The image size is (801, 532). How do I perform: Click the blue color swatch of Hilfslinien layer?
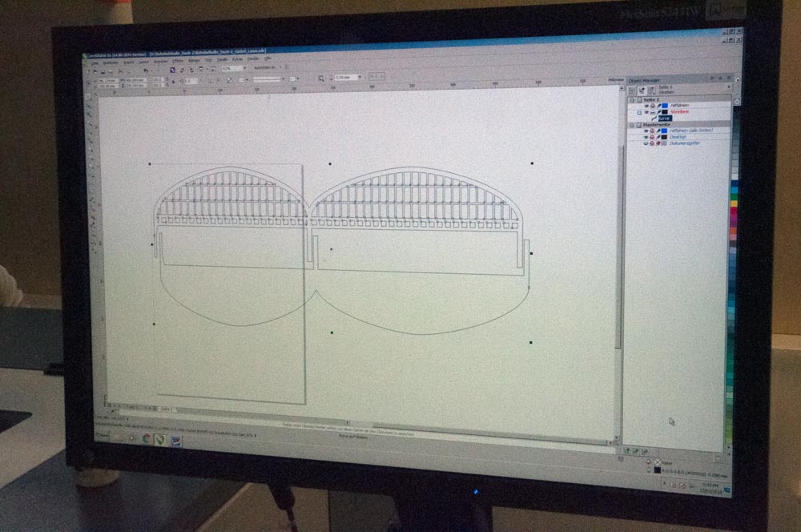[x=664, y=106]
